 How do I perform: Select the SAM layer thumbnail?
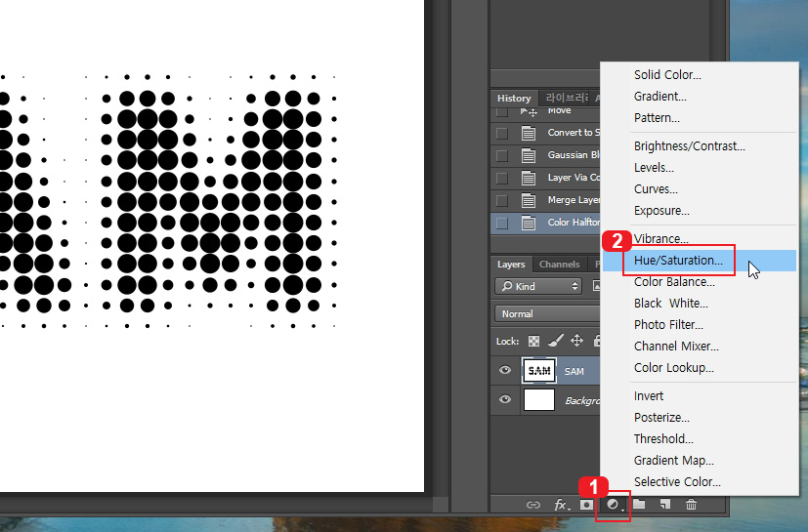coord(539,371)
